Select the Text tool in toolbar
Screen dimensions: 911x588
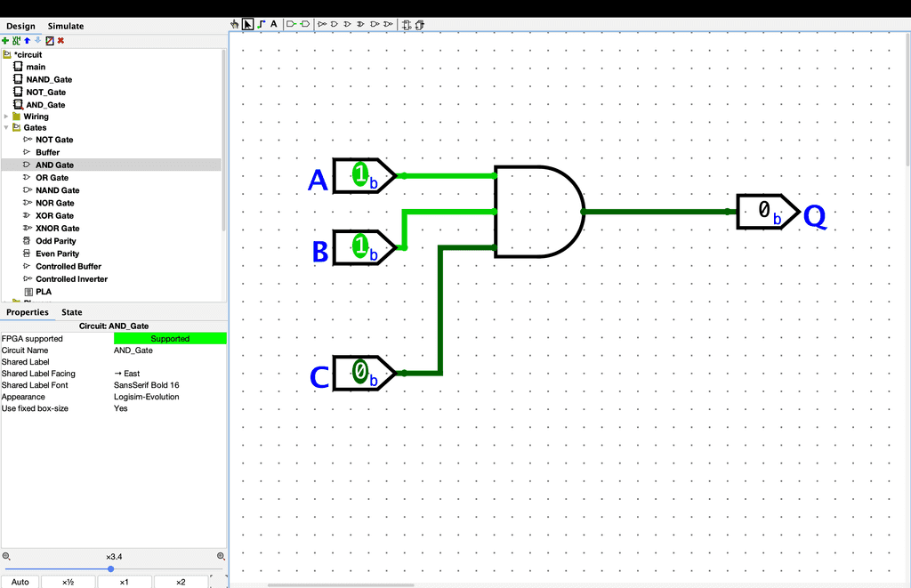point(274,24)
